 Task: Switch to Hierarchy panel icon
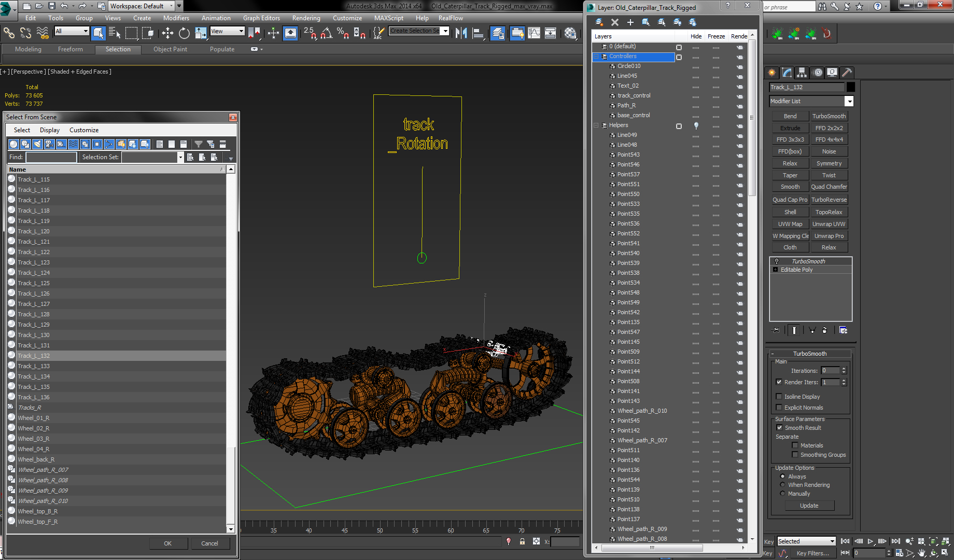click(802, 73)
